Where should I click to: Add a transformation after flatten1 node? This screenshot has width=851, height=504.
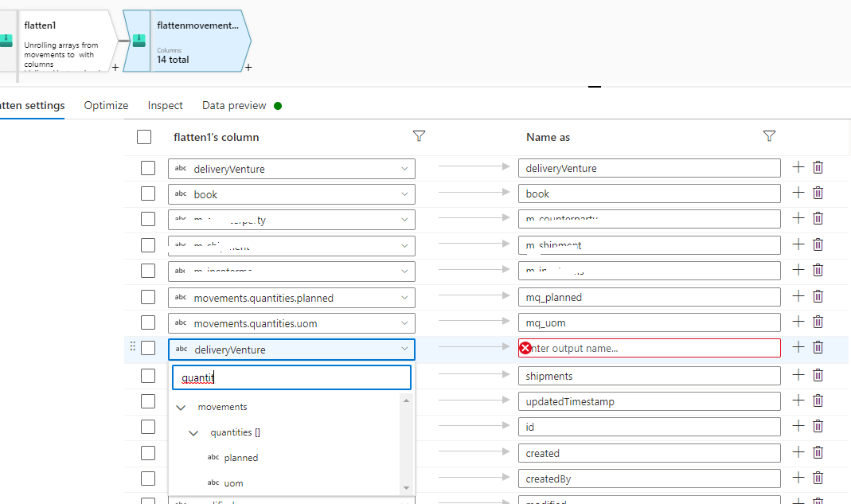click(115, 68)
